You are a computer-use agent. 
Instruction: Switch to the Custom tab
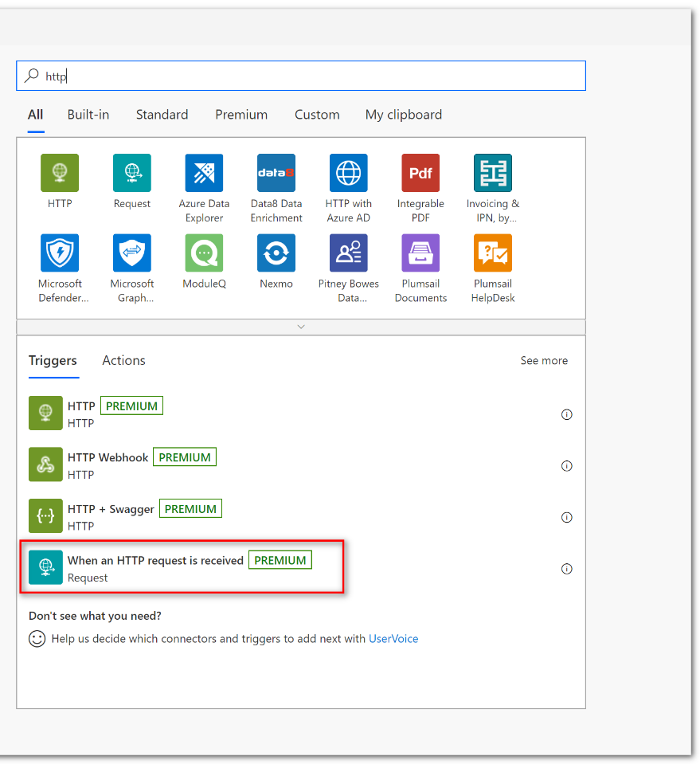coord(317,115)
